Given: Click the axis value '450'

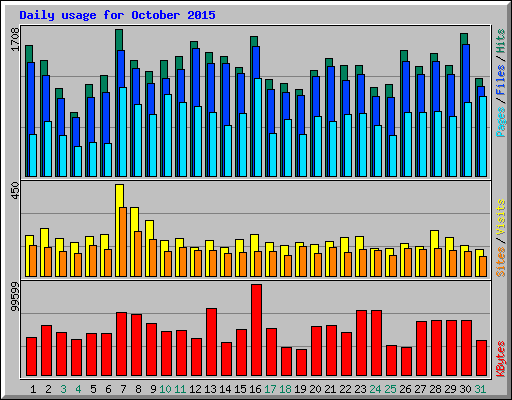Looking at the screenshot, I should pyautogui.click(x=15, y=191).
